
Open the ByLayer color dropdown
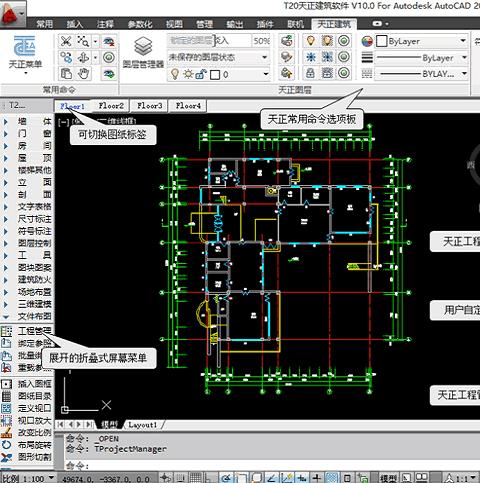(x=463, y=41)
